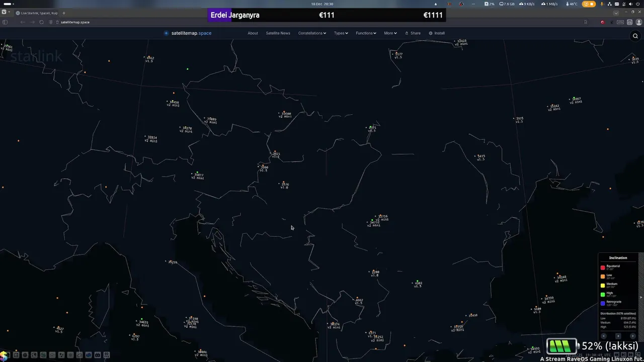Go to next legend panel page

coord(633,336)
